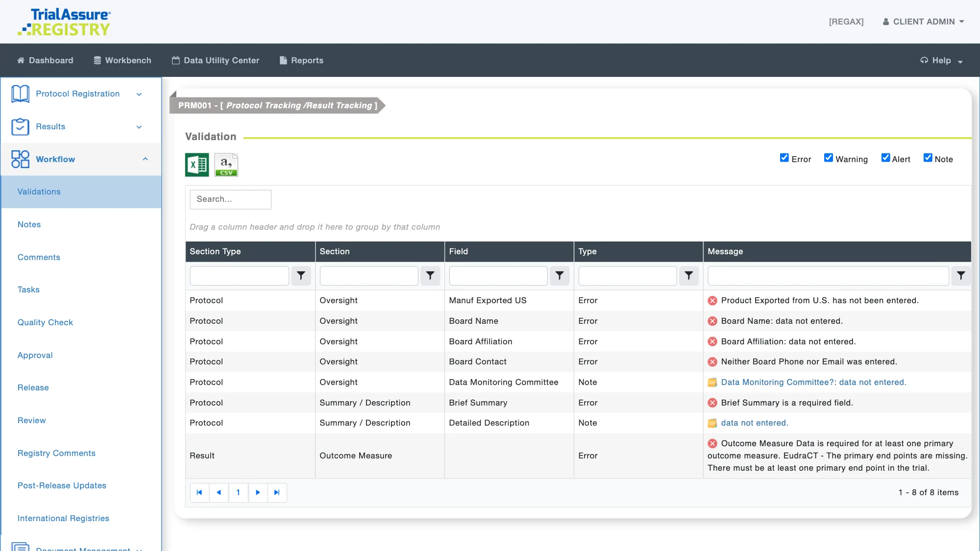Toggle the Warning filter checkbox
Viewport: 980px width, 551px height.
[828, 158]
